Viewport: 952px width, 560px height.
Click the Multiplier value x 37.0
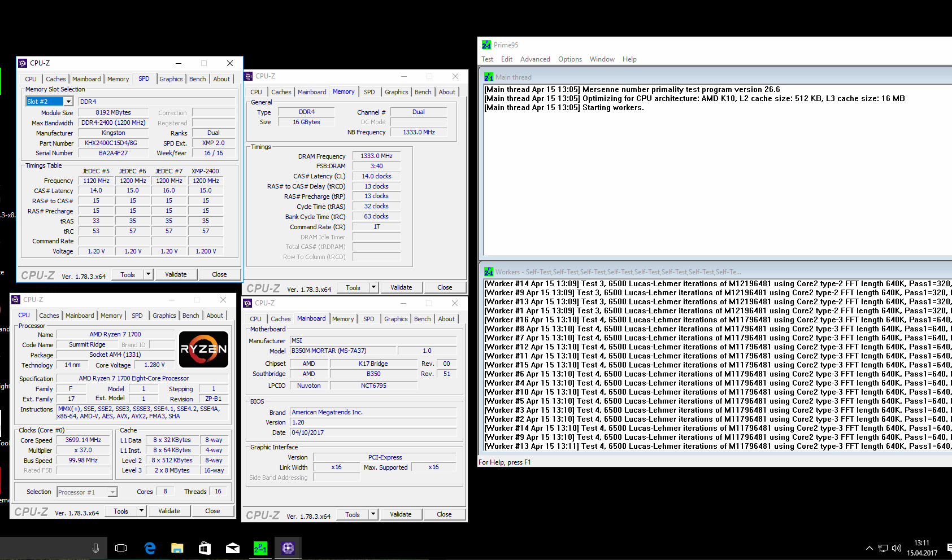(x=84, y=450)
